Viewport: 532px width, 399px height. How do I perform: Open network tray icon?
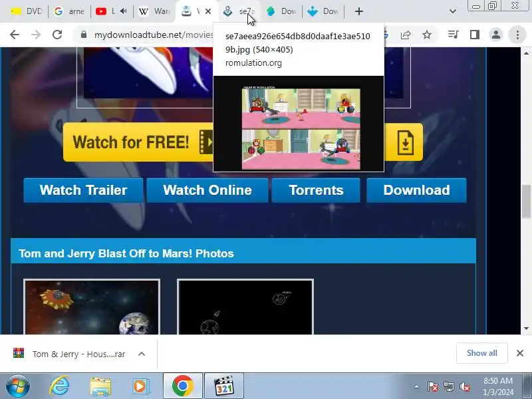click(x=448, y=386)
